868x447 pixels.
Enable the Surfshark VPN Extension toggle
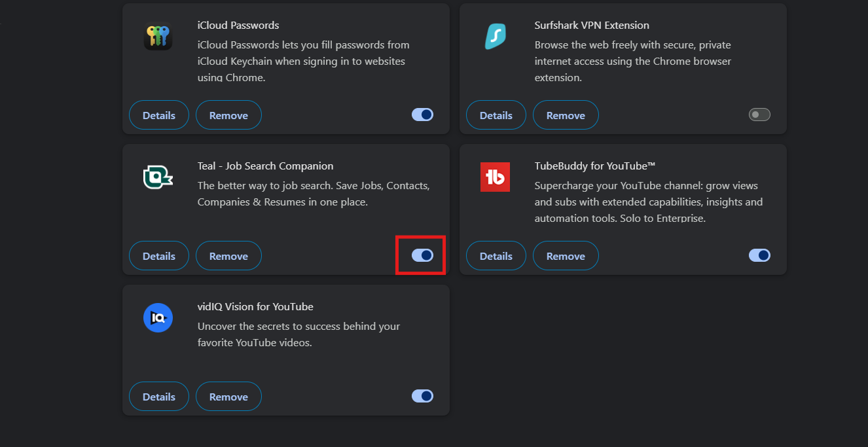click(x=759, y=115)
